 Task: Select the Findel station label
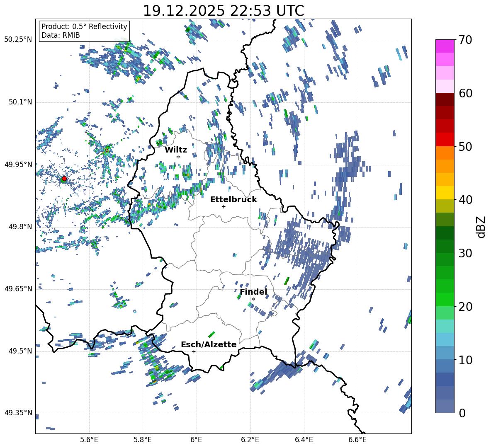point(253,292)
